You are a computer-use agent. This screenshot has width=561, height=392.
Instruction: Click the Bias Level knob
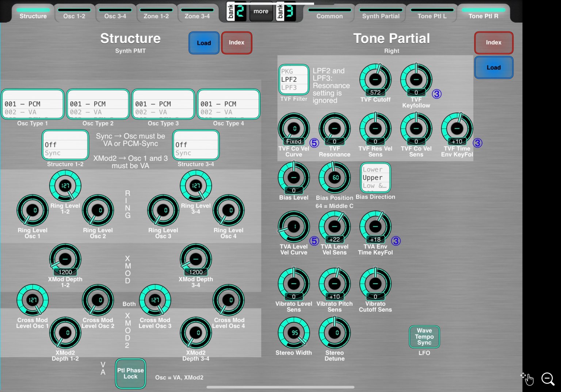pyautogui.click(x=294, y=178)
